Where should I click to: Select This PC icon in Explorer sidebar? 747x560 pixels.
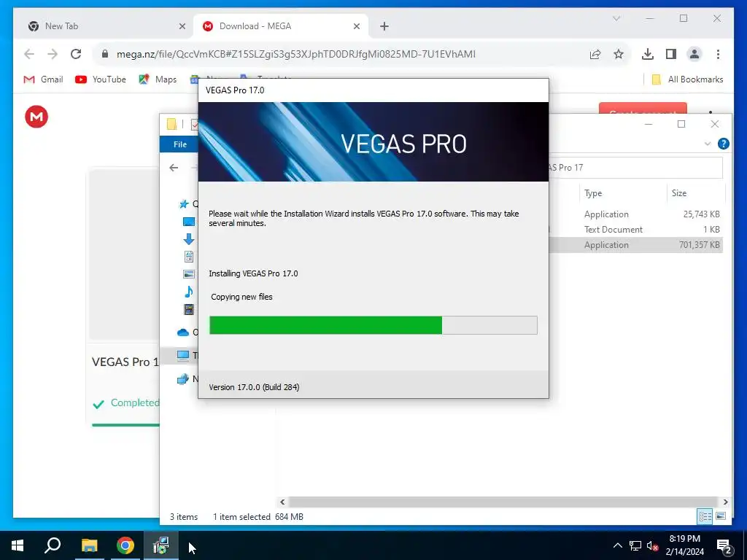[183, 355]
